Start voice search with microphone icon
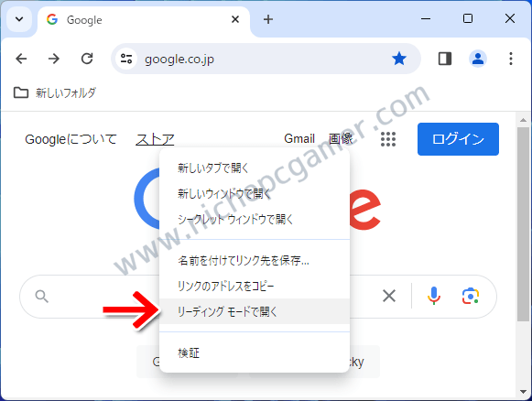The height and width of the screenshot is (401, 532). click(x=434, y=296)
